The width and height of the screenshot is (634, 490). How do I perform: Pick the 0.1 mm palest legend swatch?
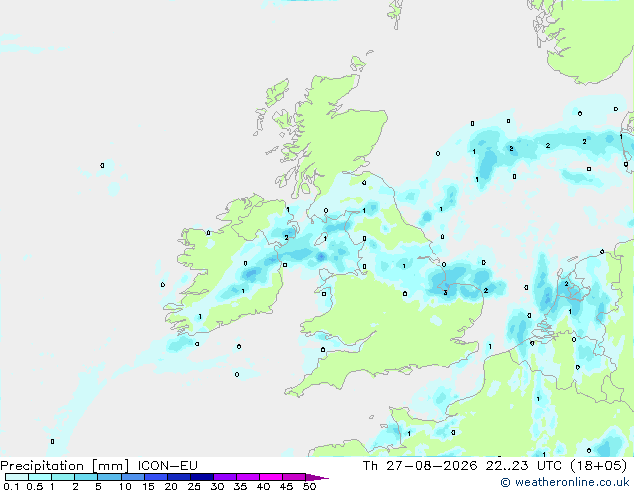tap(17, 477)
